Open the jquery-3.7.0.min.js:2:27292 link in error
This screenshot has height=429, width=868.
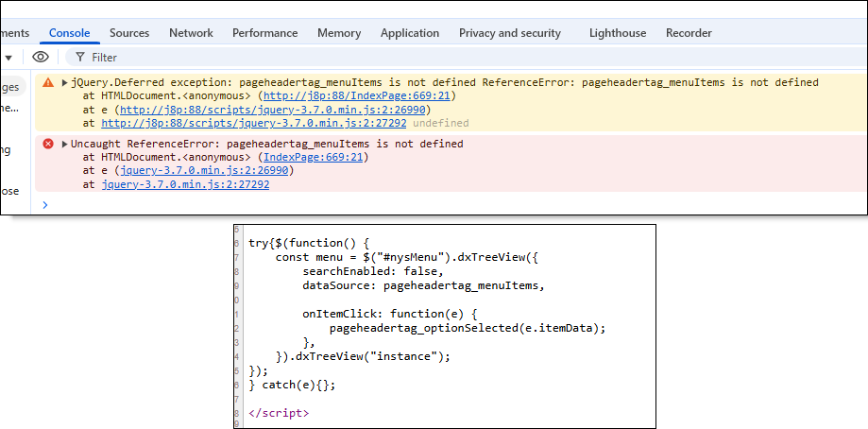click(x=185, y=184)
